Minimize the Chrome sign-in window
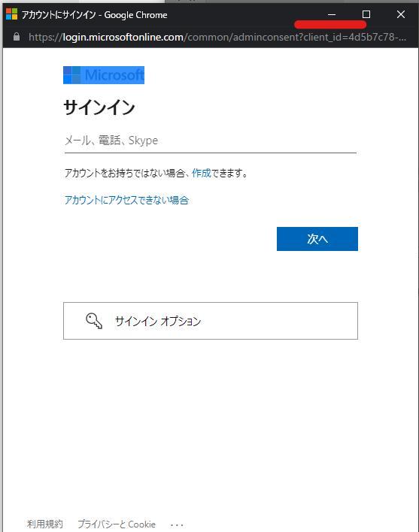 click(x=332, y=14)
